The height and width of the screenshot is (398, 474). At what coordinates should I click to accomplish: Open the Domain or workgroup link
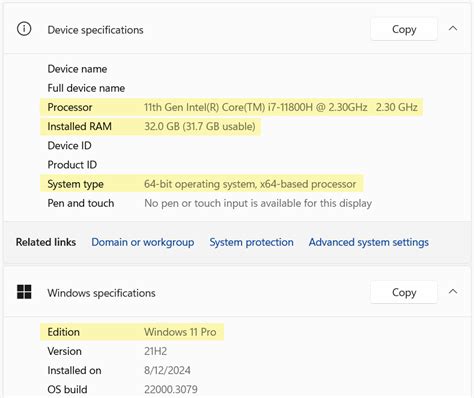[x=143, y=242]
